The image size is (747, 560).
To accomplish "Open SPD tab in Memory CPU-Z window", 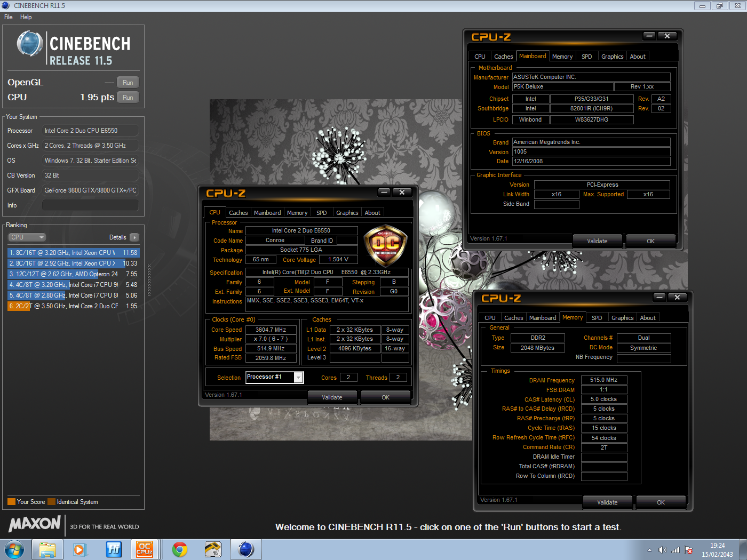I will (597, 318).
